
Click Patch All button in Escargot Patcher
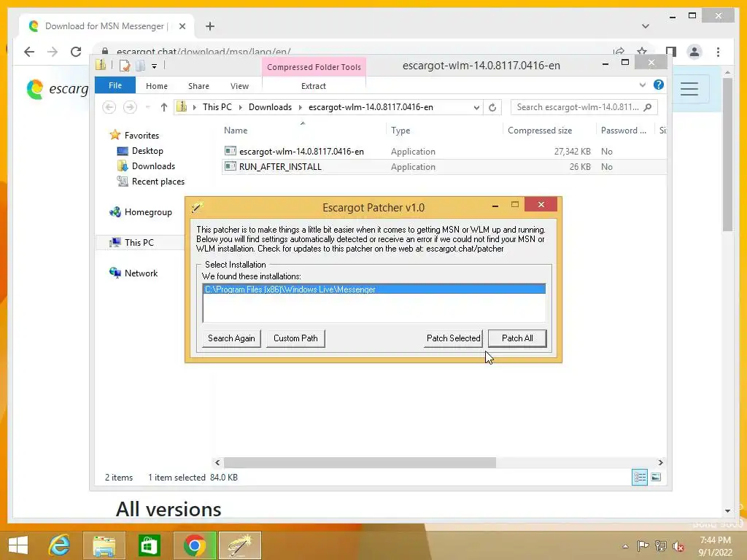tap(517, 338)
